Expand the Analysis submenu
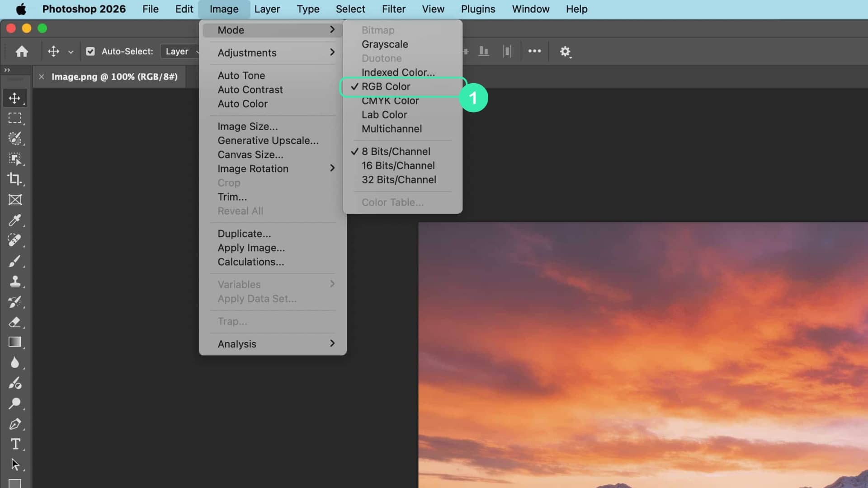Screen dimensions: 868x488 [x=273, y=344]
